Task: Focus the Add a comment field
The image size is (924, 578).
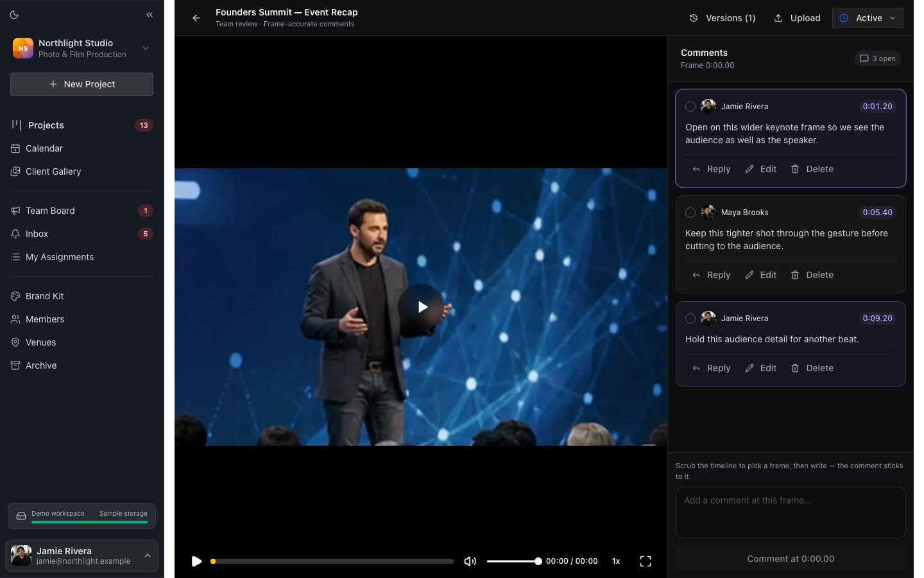Action: point(791,512)
